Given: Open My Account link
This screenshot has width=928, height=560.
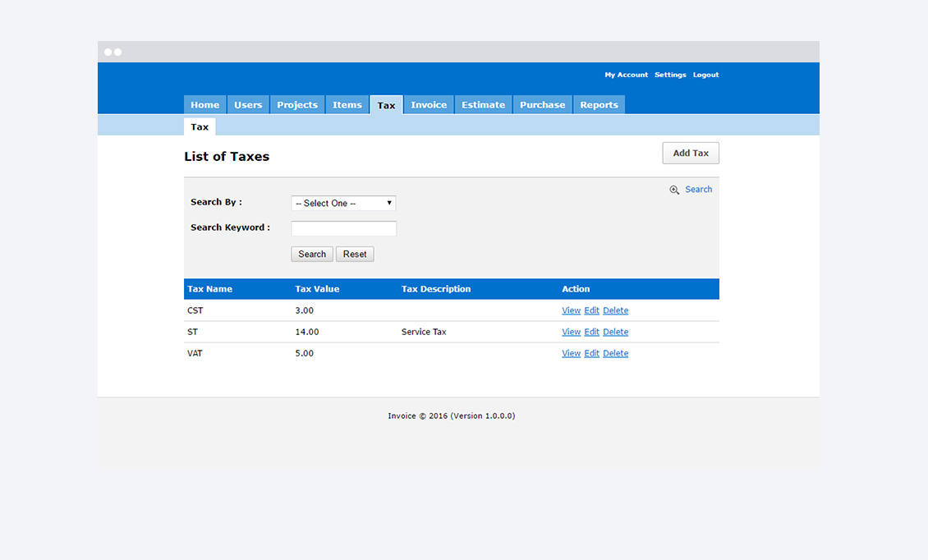Looking at the screenshot, I should [x=626, y=75].
